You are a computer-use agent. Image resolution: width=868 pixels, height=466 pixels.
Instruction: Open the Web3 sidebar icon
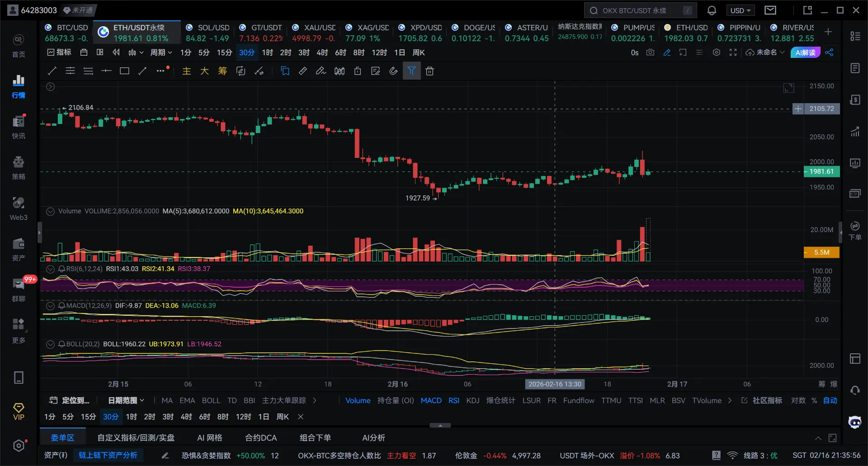coord(19,208)
